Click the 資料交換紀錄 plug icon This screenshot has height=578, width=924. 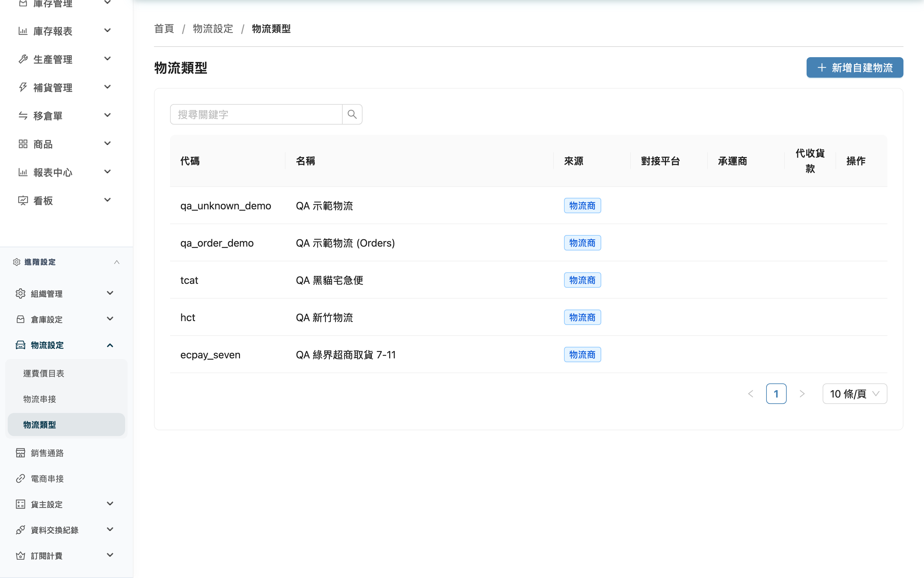(x=21, y=530)
